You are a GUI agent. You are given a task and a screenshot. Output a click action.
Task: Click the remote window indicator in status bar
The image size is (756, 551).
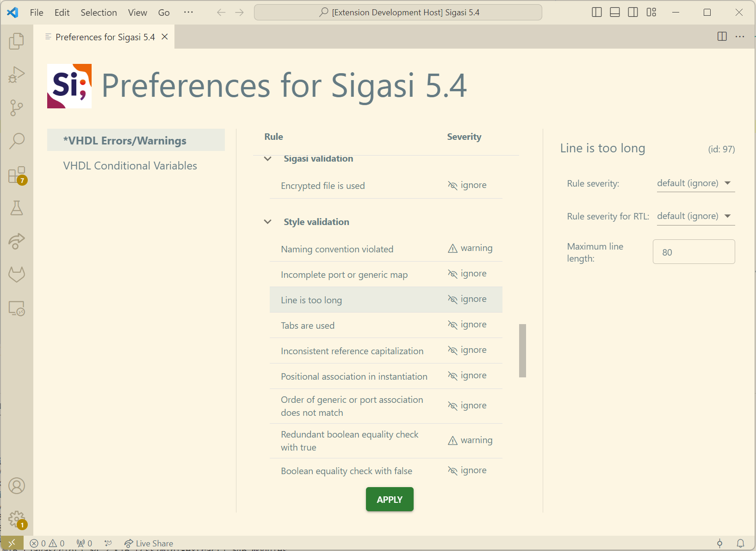12,543
